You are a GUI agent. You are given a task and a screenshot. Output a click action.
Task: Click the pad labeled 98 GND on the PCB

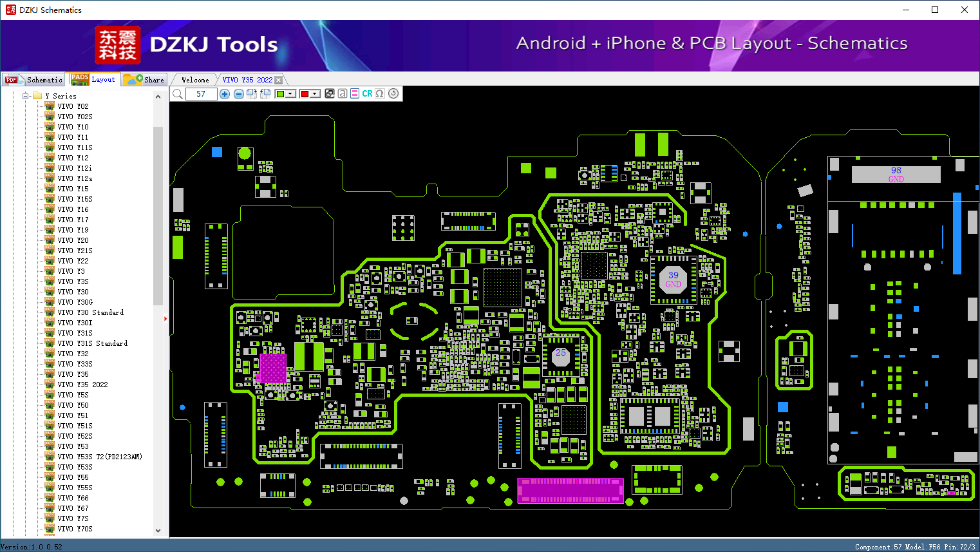(896, 175)
